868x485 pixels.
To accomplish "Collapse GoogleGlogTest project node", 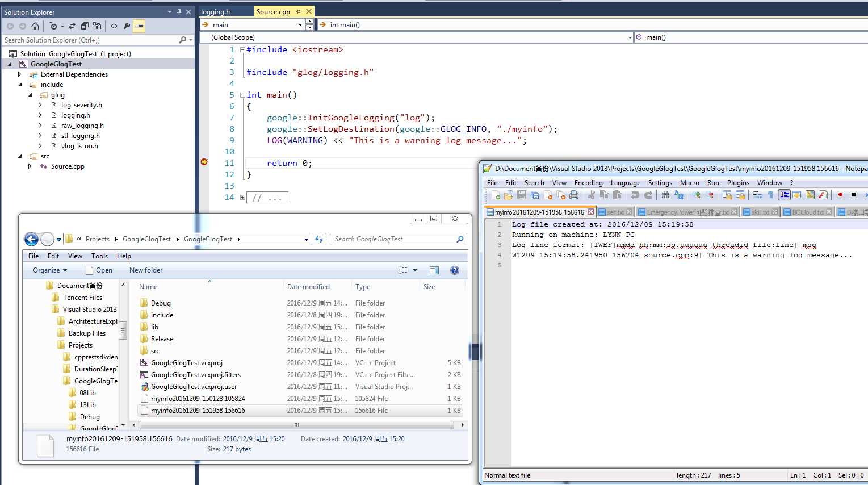I will (x=10, y=64).
